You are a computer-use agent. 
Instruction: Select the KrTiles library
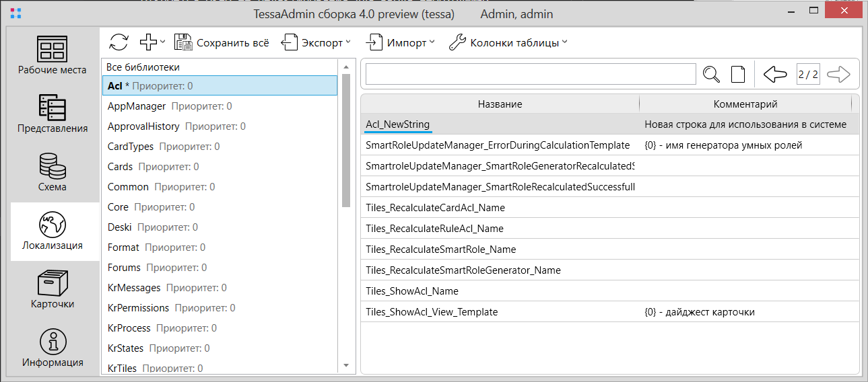[x=220, y=367]
